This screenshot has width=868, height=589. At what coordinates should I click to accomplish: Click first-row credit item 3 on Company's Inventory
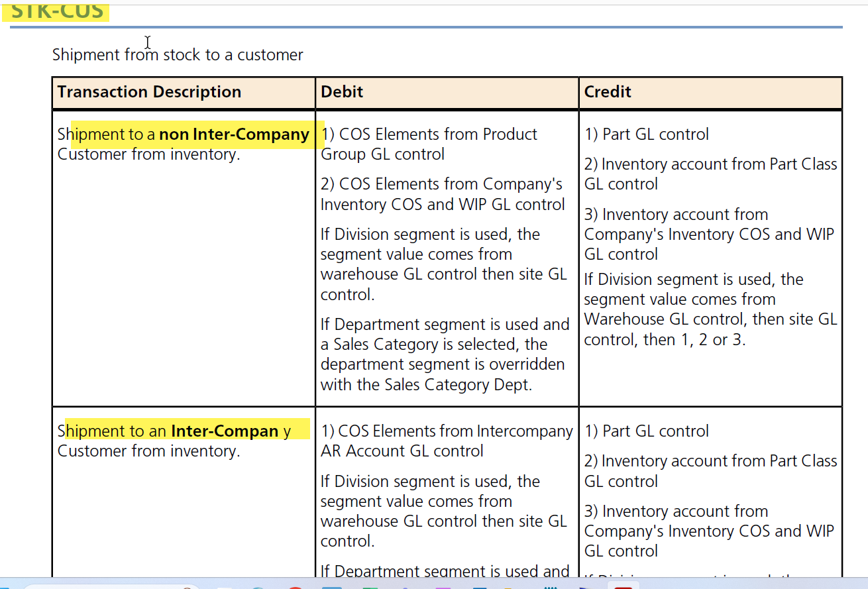pyautogui.click(x=709, y=235)
